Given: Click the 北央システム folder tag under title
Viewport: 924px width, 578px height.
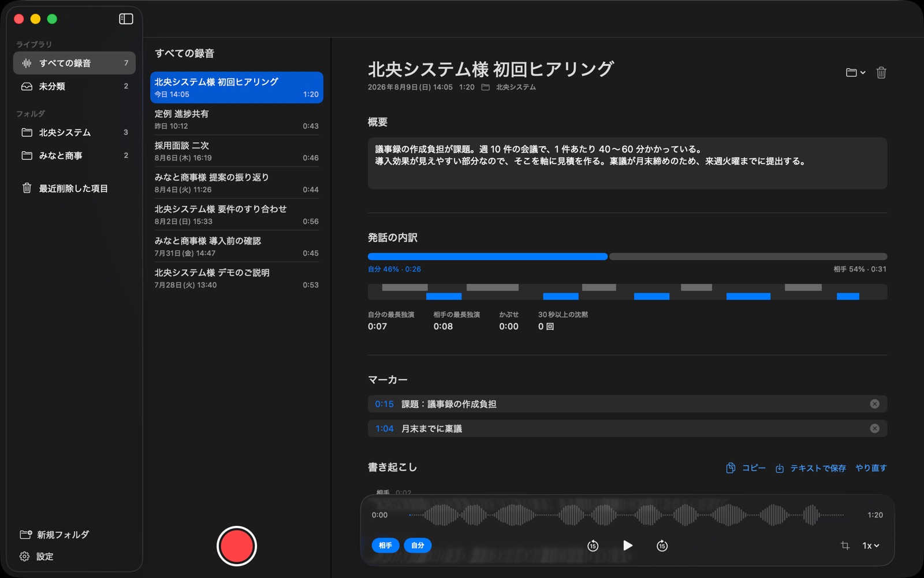Looking at the screenshot, I should click(509, 87).
